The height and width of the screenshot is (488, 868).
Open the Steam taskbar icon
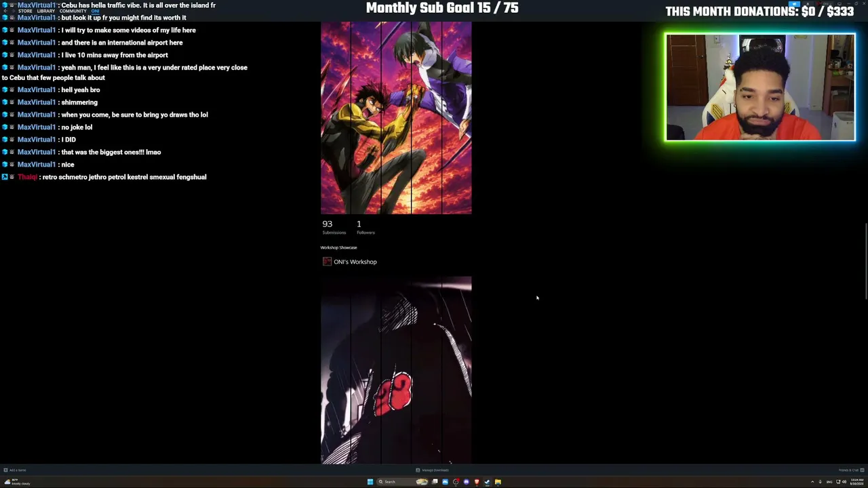(487, 482)
